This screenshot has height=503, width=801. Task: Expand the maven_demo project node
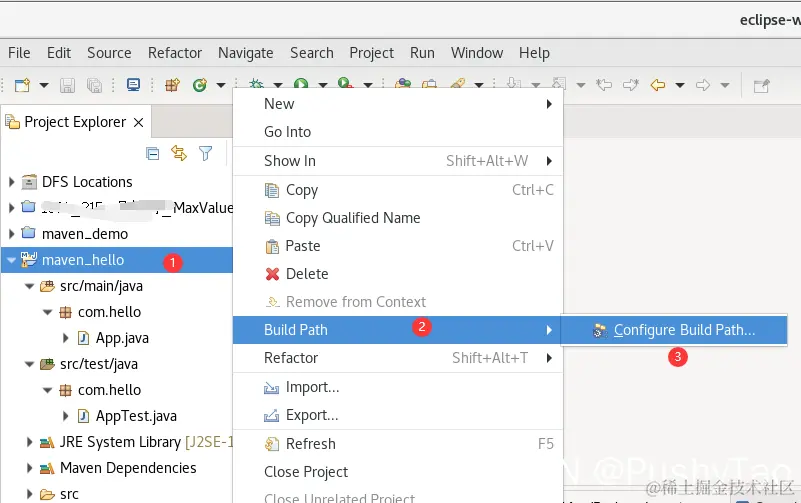click(11, 234)
